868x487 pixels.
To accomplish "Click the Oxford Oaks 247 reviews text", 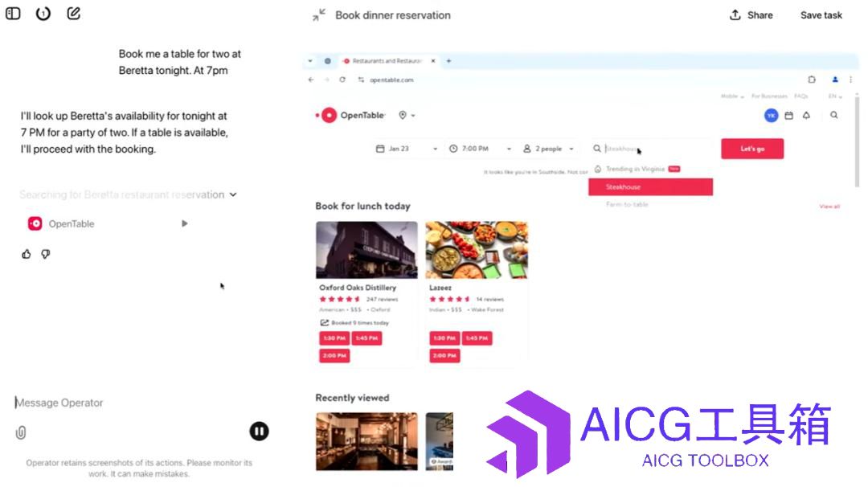I will coord(382,300).
